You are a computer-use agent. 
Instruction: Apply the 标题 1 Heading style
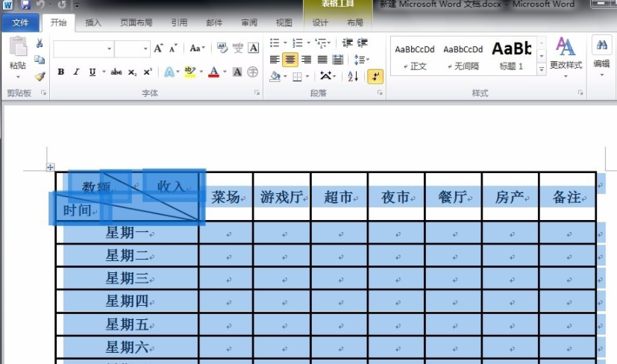point(512,57)
